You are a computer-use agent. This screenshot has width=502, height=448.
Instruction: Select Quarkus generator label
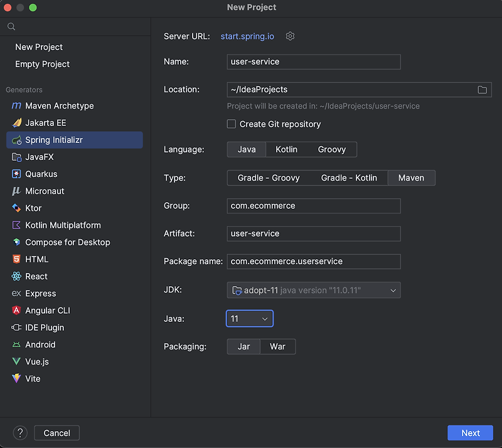[x=41, y=174]
